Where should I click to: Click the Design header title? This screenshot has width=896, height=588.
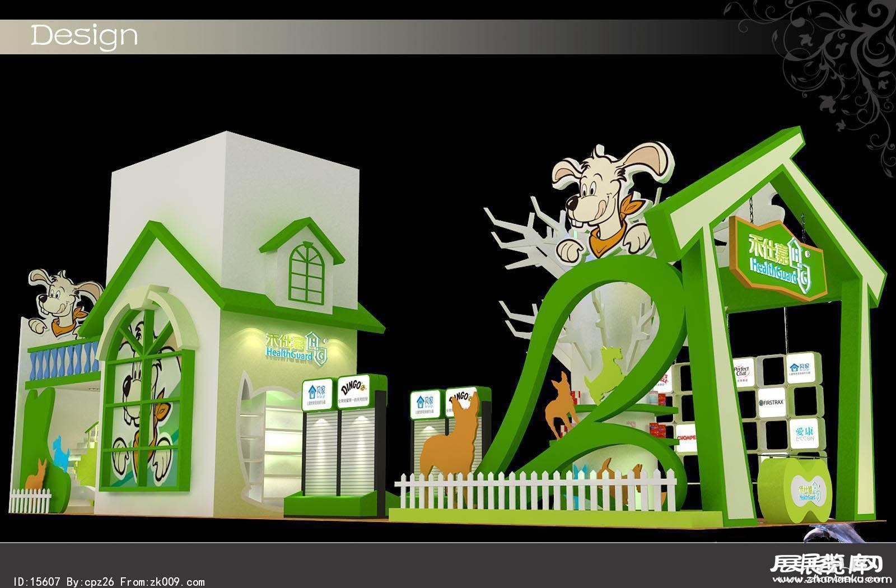click(84, 35)
